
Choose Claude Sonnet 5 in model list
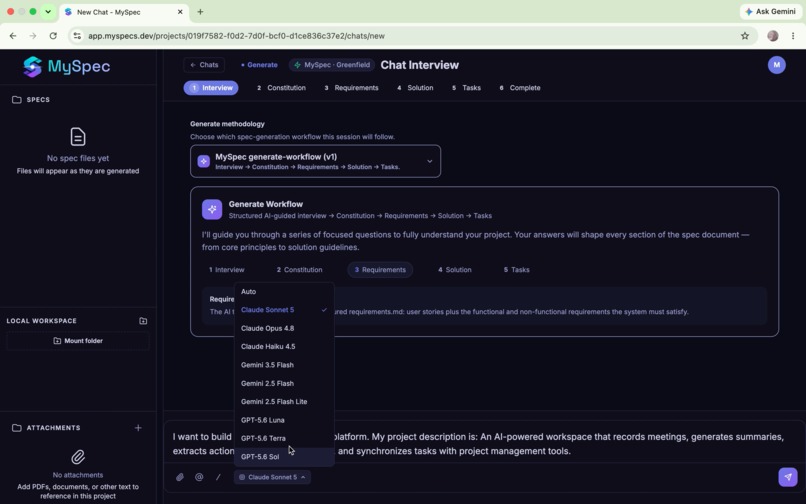(284, 310)
